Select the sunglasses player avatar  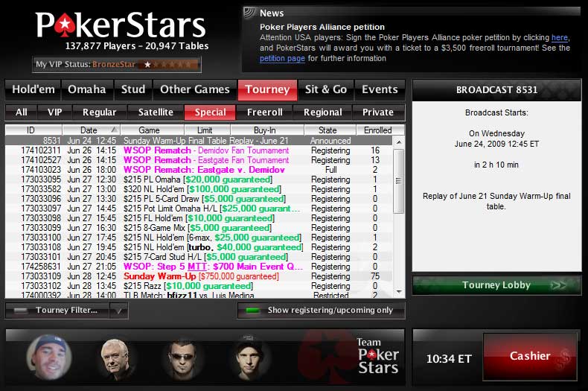182,359
